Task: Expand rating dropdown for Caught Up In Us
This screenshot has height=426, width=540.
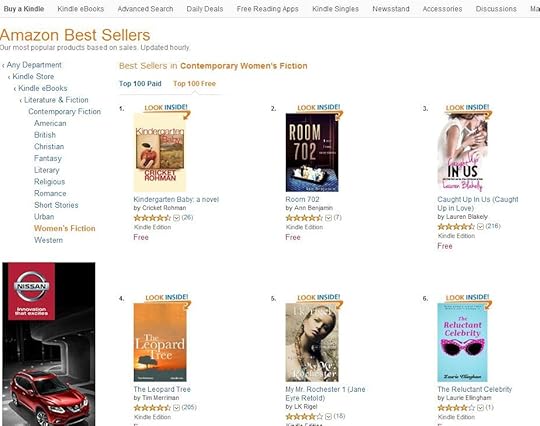Action: pyautogui.click(x=480, y=227)
